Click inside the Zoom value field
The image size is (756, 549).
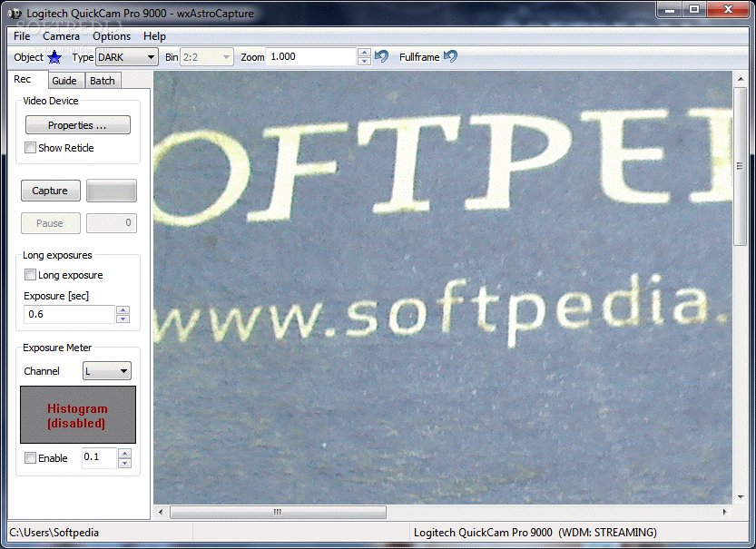click(310, 57)
